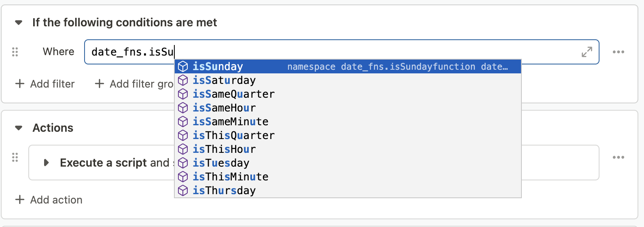644x227 pixels.
Task: Click the drag handle next to the script action
Action: pos(15,157)
